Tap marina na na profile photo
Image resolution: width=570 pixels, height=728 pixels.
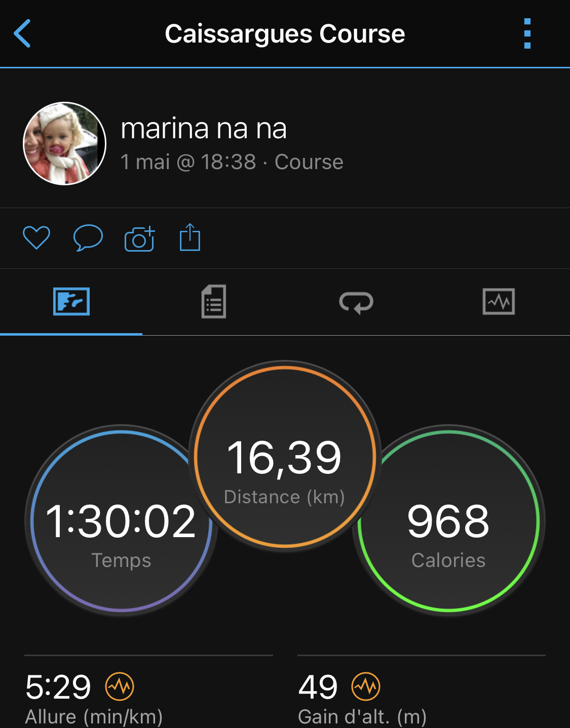(65, 144)
